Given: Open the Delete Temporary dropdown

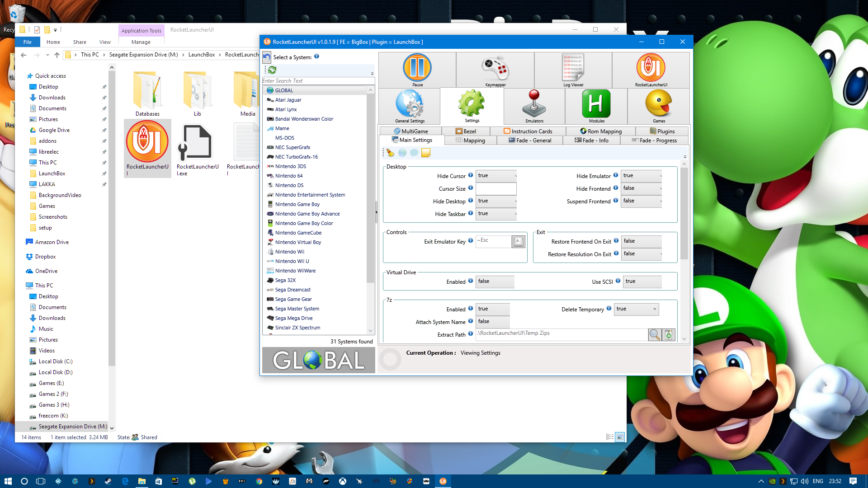Looking at the screenshot, I should point(636,309).
